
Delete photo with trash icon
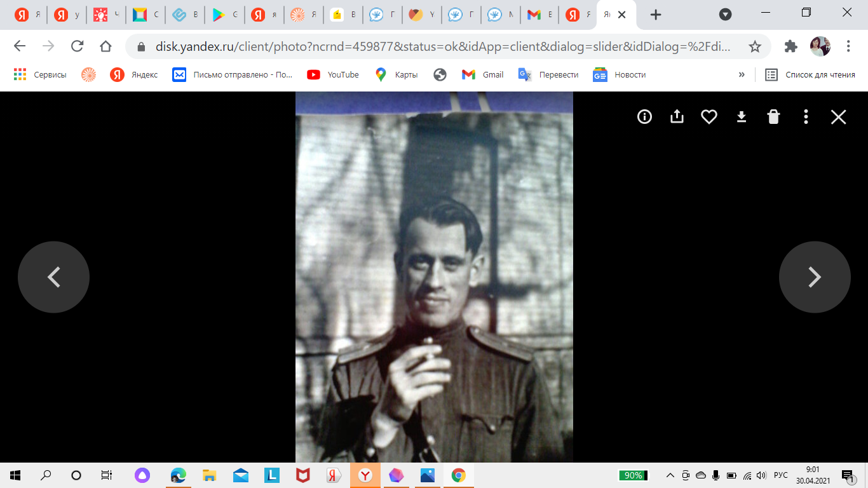tap(773, 117)
